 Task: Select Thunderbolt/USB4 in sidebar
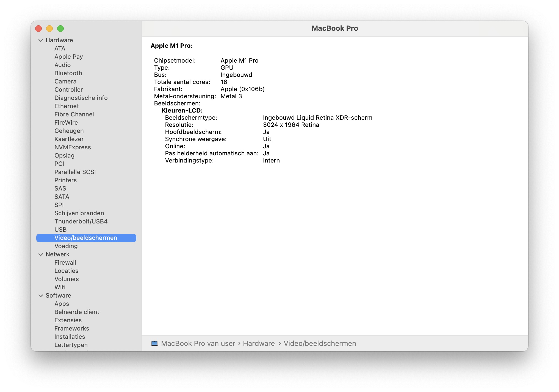[x=81, y=221]
